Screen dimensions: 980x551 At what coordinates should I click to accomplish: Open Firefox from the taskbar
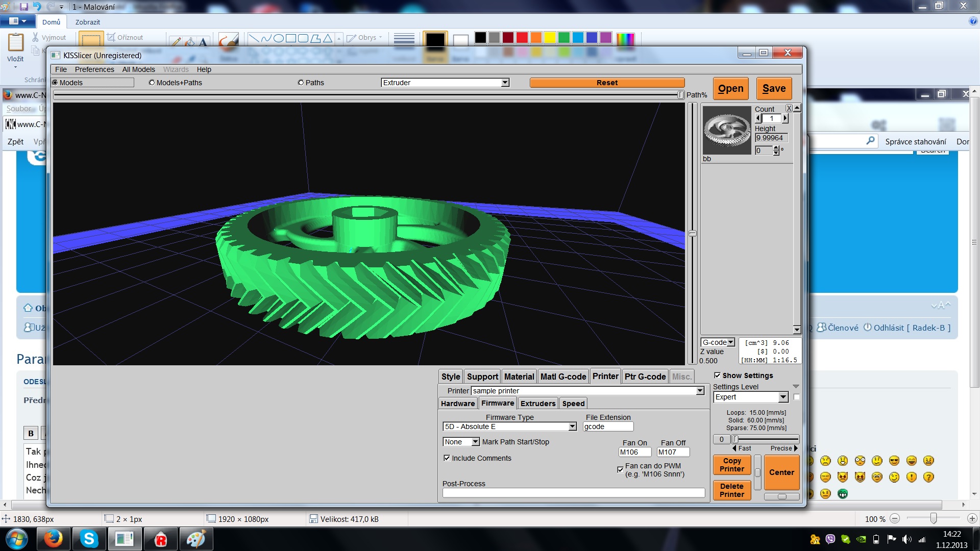click(x=53, y=539)
